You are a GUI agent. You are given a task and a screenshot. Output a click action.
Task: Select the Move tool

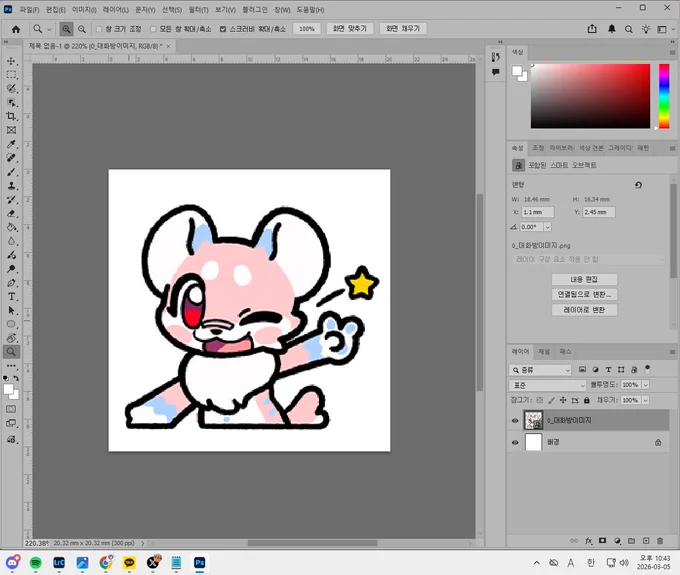click(11, 61)
